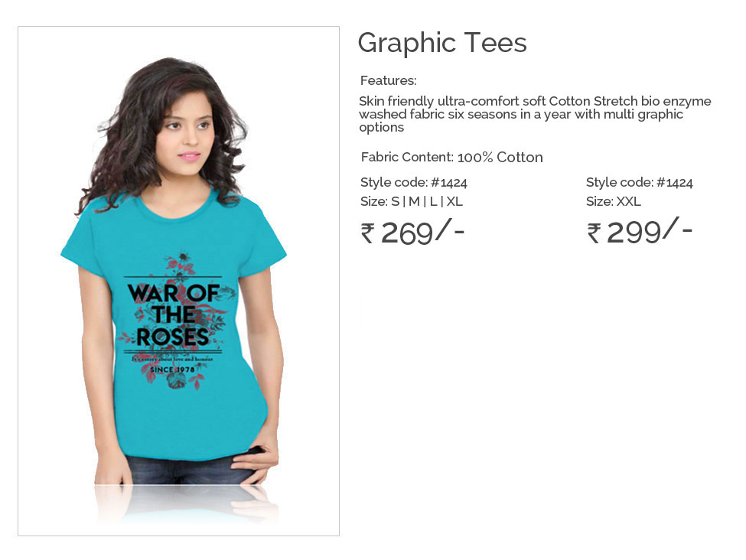The height and width of the screenshot is (560, 746).
Task: Click the XL size in size list
Action: tap(454, 202)
